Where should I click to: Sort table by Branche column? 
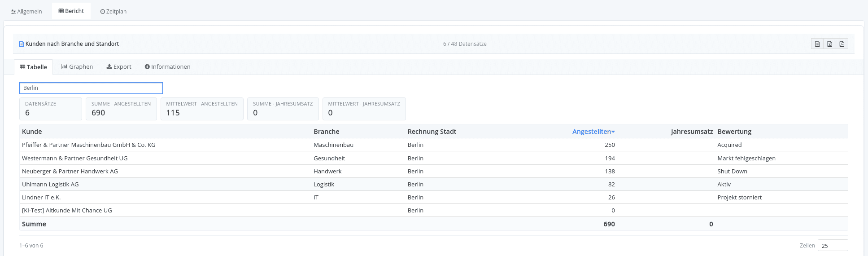[327, 132]
